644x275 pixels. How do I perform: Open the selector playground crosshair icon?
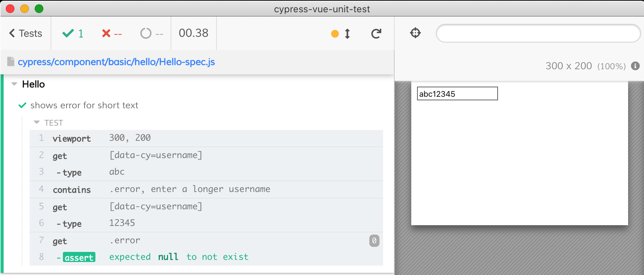click(x=416, y=33)
